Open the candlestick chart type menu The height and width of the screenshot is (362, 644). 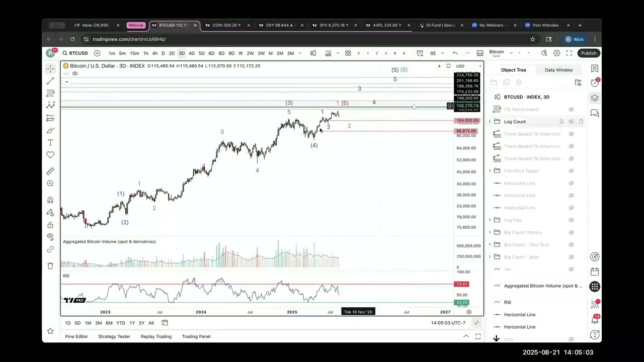[313, 53]
